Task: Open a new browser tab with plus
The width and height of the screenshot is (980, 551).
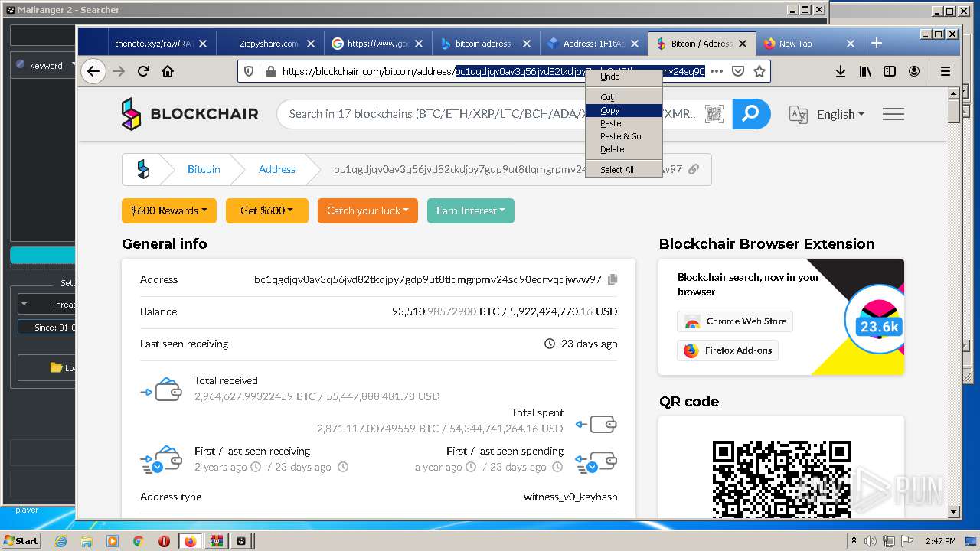Action: [x=877, y=43]
